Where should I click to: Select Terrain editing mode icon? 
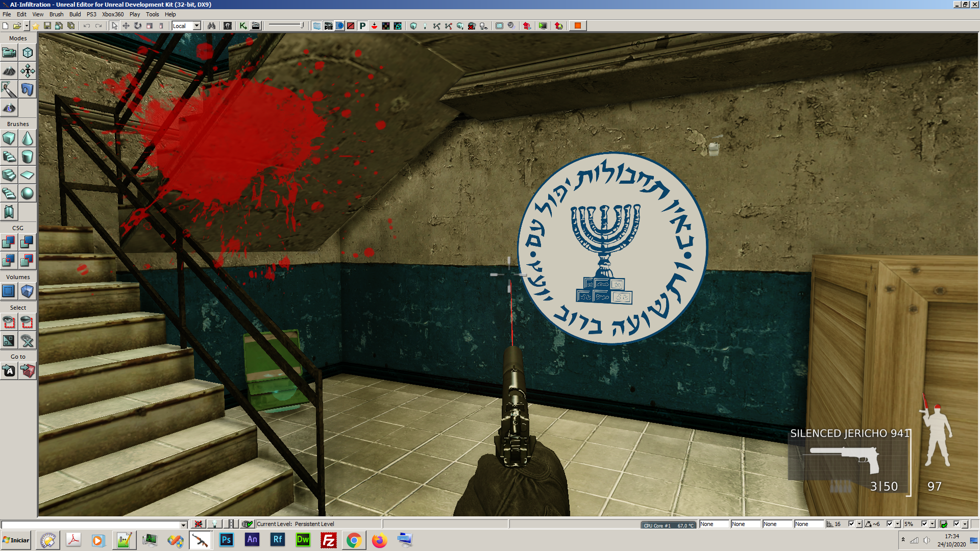point(9,71)
